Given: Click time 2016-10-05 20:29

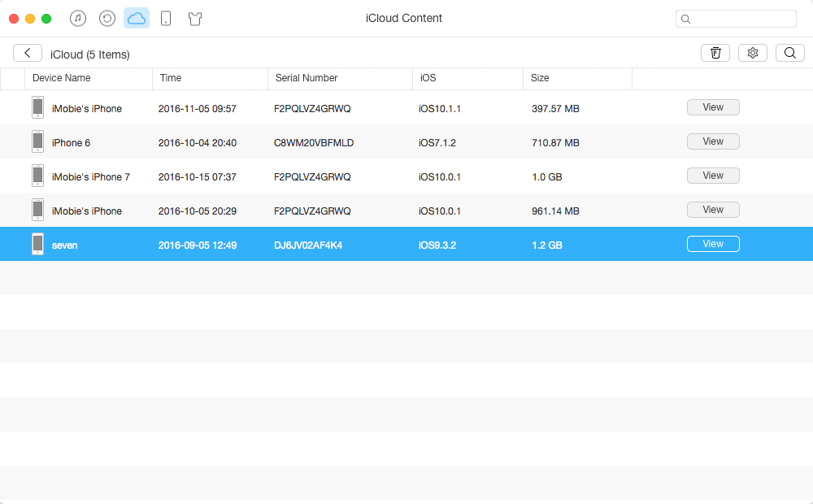Looking at the screenshot, I should (197, 211).
